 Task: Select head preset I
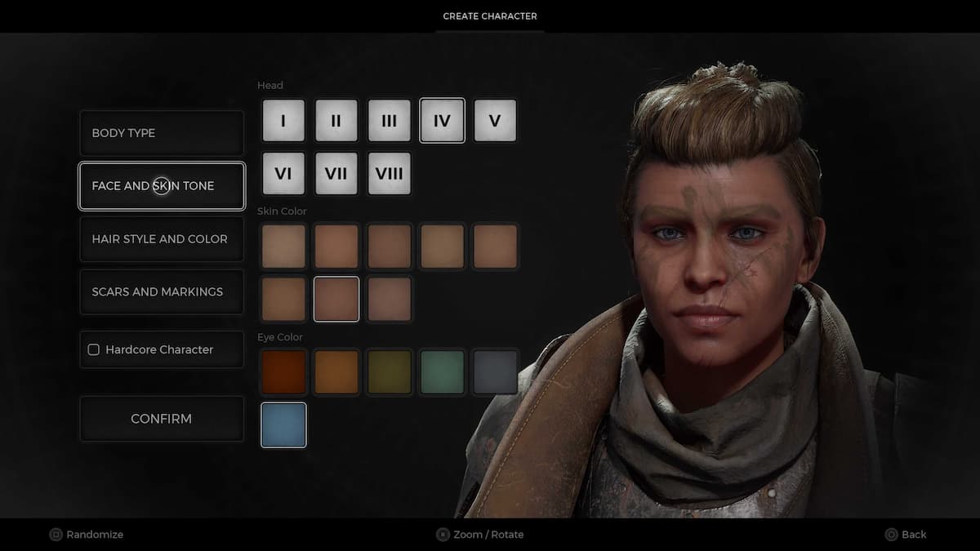click(283, 121)
